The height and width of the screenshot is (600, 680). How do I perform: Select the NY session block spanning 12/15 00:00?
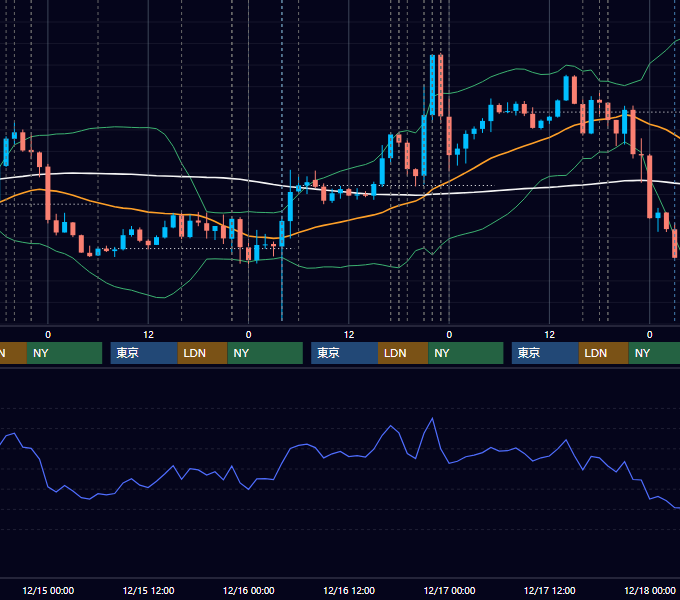(x=64, y=353)
